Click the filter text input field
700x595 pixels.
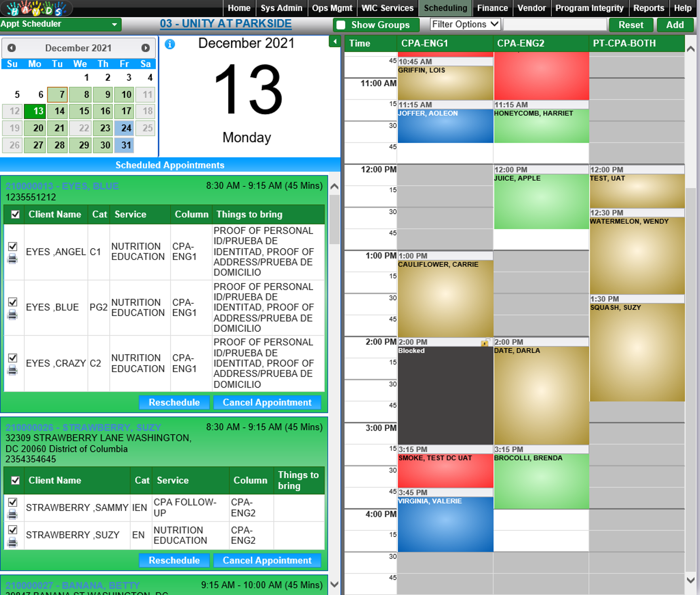[x=555, y=25]
